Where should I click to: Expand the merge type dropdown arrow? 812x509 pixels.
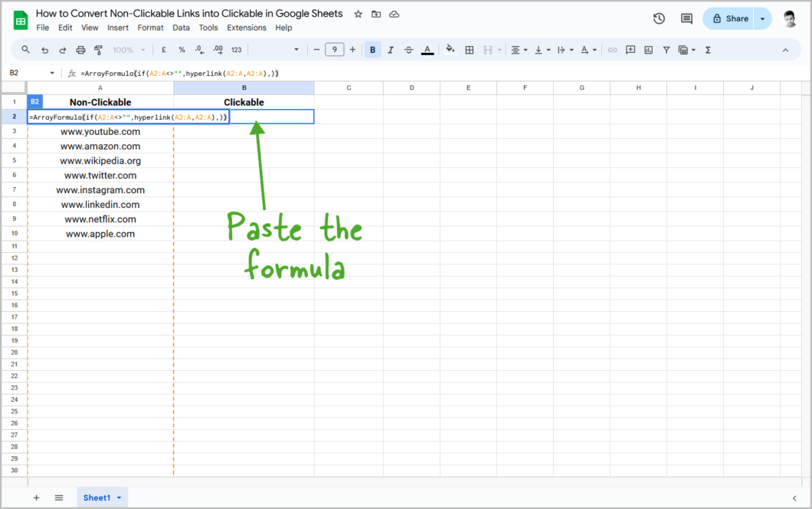[x=499, y=50]
